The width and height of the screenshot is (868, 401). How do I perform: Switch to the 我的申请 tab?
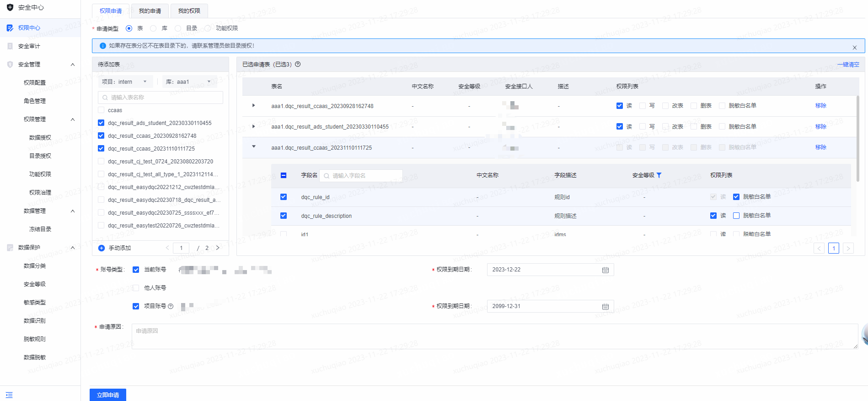[150, 11]
